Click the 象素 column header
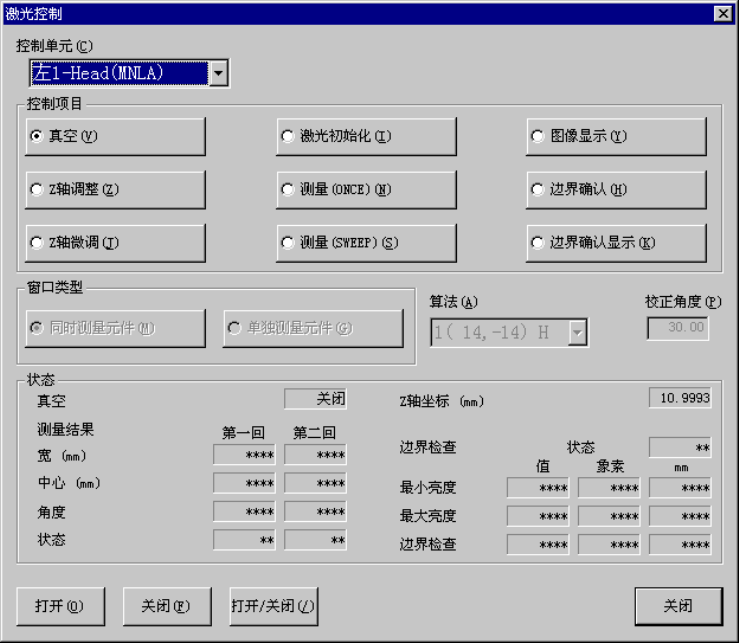This screenshot has width=739, height=643. click(x=610, y=467)
